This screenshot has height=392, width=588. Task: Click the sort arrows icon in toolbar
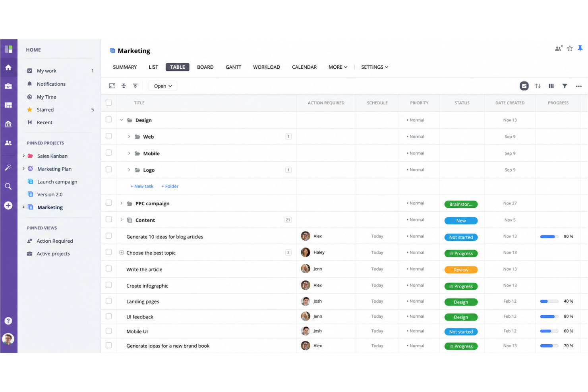coord(538,86)
